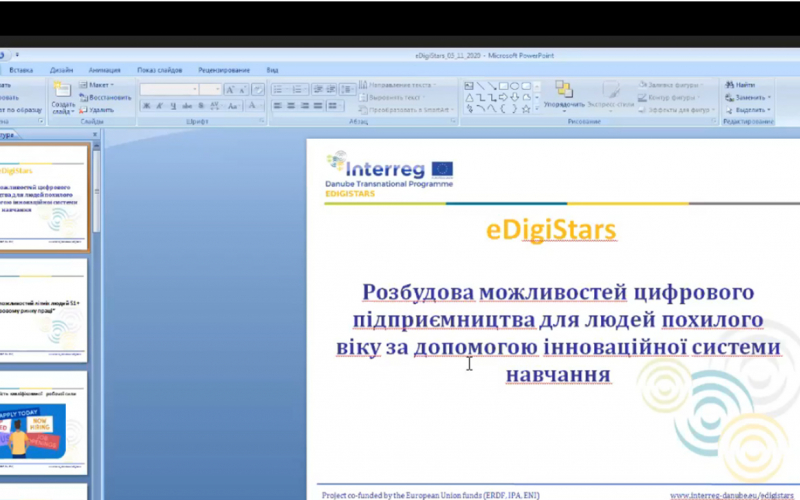Click the clear formatting icon
Screen dimensions: 800x500
258,90
